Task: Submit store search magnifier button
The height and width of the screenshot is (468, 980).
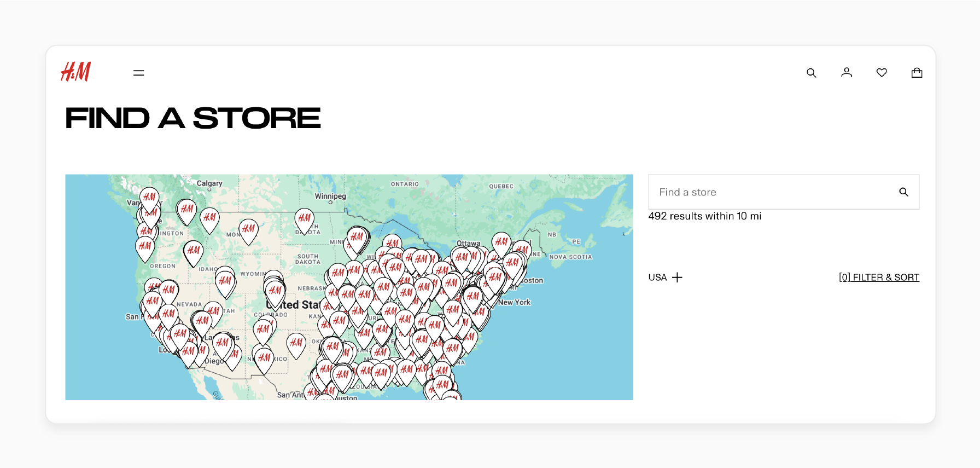Action: 904,192
